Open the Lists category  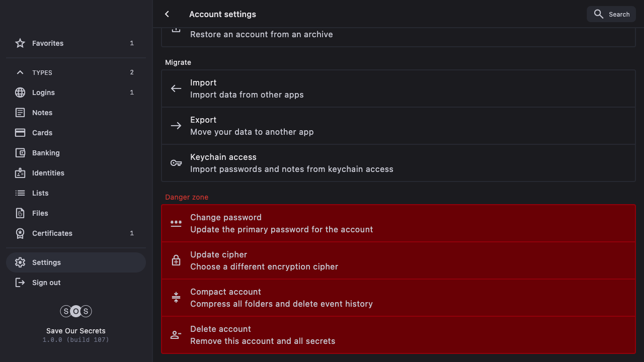40,193
